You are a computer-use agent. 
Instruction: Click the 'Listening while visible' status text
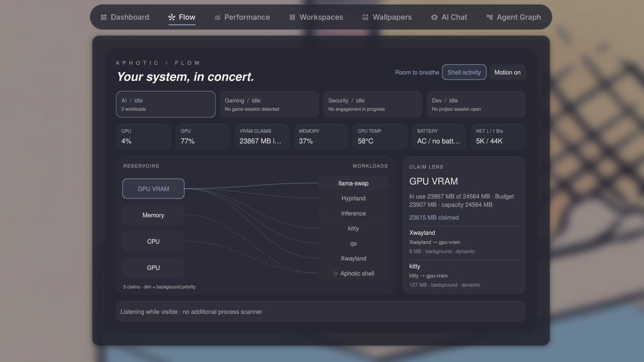(191, 311)
